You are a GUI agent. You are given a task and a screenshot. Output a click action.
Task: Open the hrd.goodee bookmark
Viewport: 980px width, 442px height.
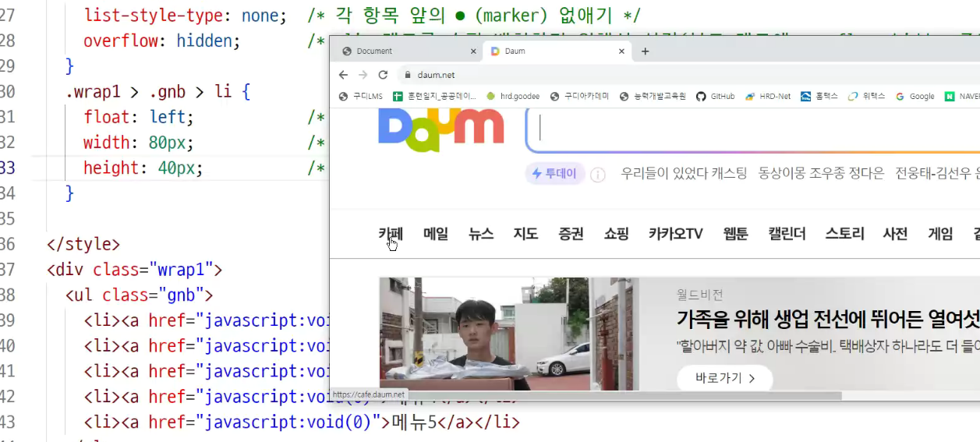pyautogui.click(x=512, y=97)
